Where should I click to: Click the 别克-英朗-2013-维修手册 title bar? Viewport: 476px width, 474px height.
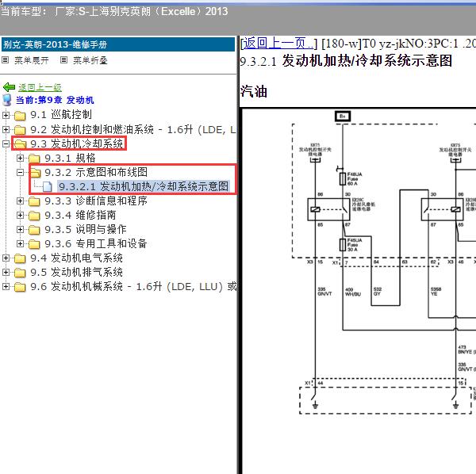118,44
